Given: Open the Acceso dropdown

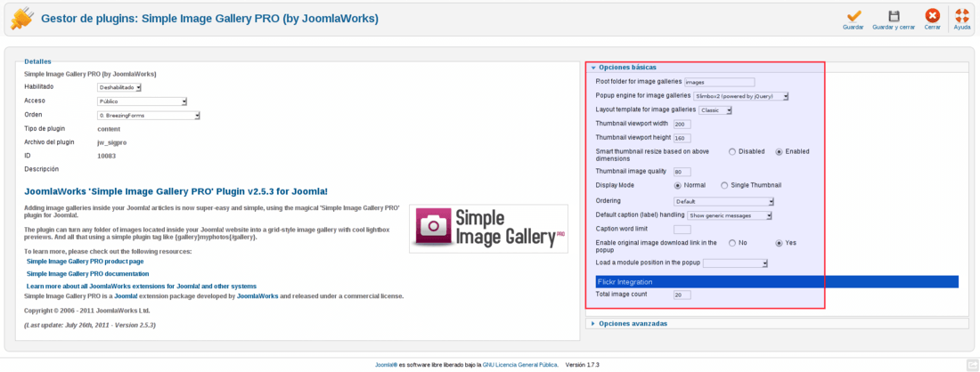Looking at the screenshot, I should [x=143, y=101].
